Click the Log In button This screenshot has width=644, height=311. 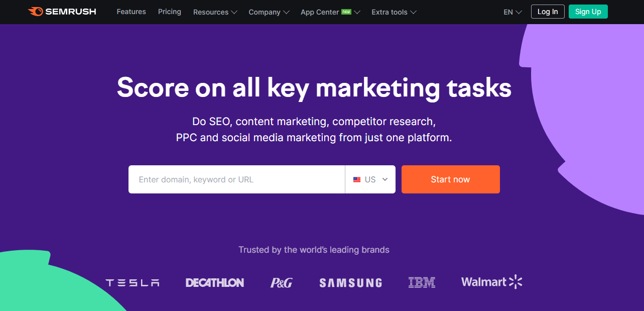[x=548, y=12]
